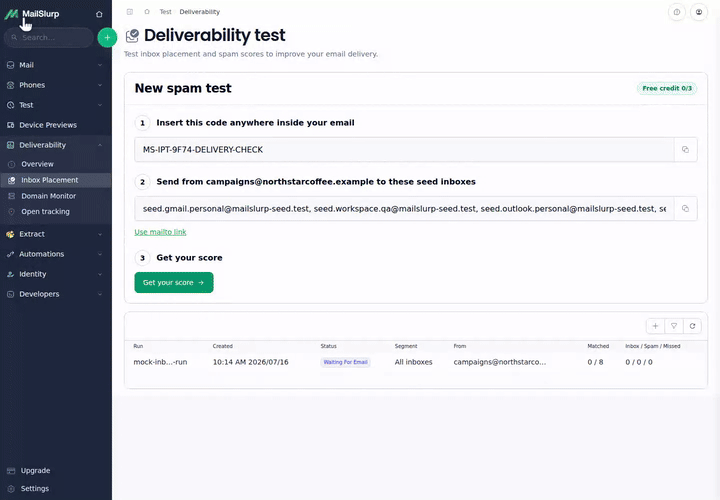Focus the sidebar Search field

pyautogui.click(x=49, y=38)
